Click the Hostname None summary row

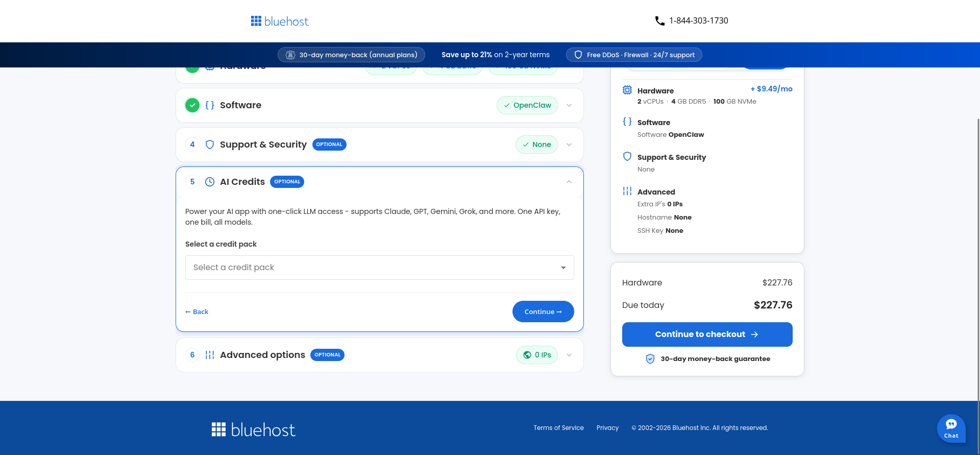[665, 218]
